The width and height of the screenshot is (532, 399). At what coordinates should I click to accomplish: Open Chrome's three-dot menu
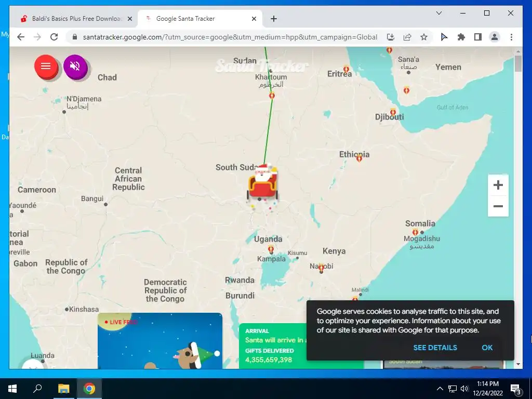pos(511,37)
